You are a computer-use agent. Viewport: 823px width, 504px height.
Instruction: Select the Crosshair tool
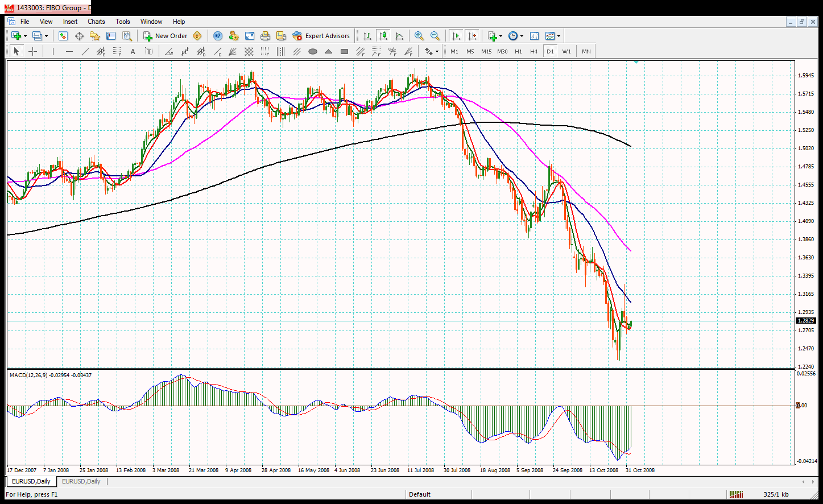click(x=33, y=51)
